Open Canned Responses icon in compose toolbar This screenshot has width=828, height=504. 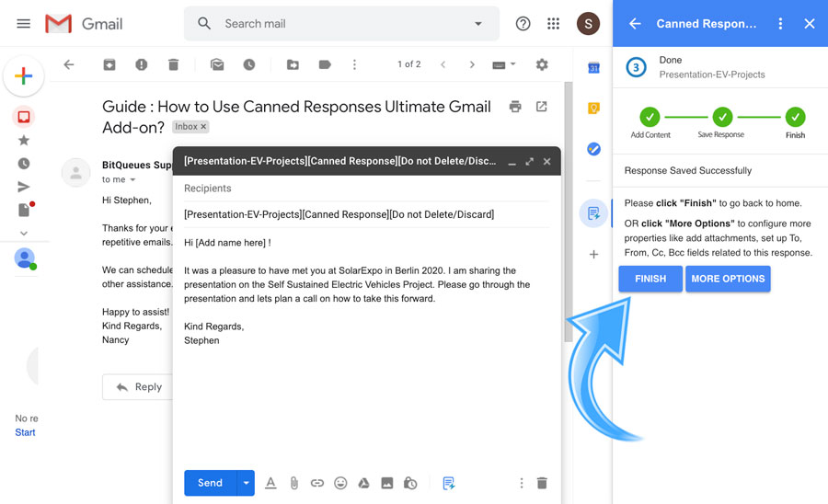pyautogui.click(x=449, y=483)
